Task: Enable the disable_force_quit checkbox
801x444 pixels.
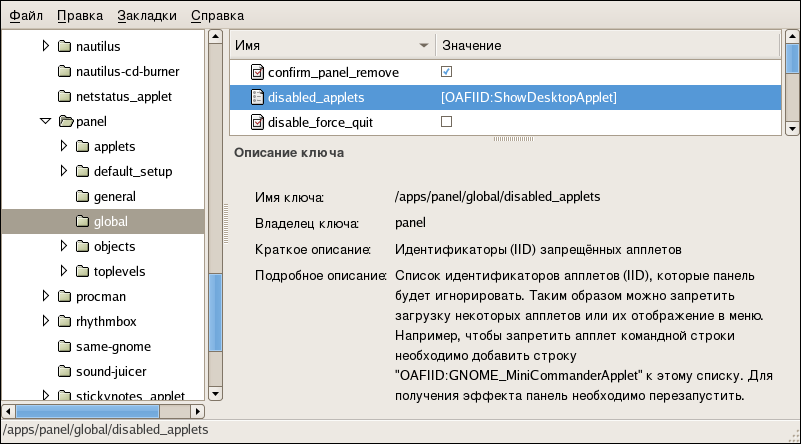Action: tap(447, 122)
